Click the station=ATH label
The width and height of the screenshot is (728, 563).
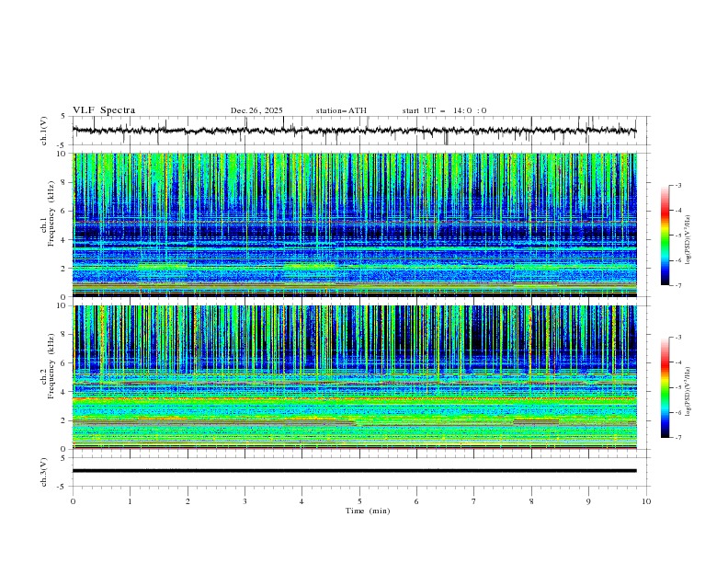[341, 110]
